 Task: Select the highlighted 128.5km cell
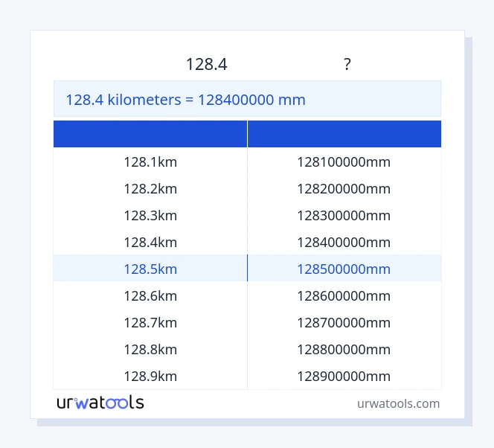(x=150, y=269)
